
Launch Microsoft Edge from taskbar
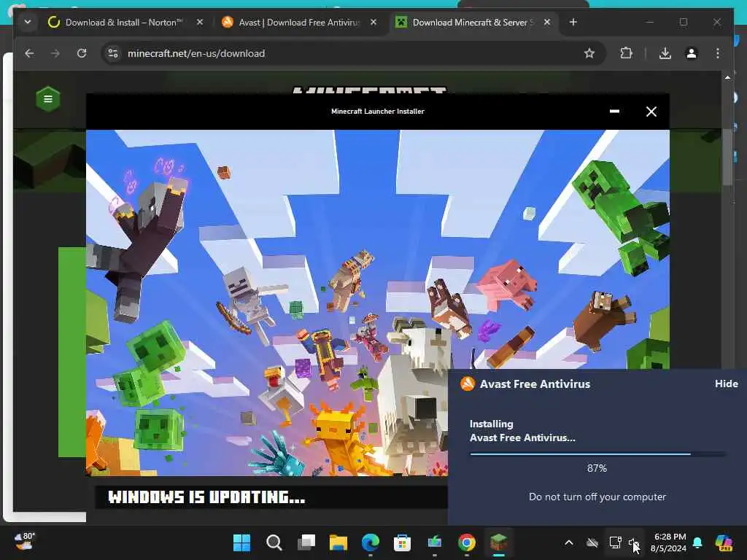(370, 542)
